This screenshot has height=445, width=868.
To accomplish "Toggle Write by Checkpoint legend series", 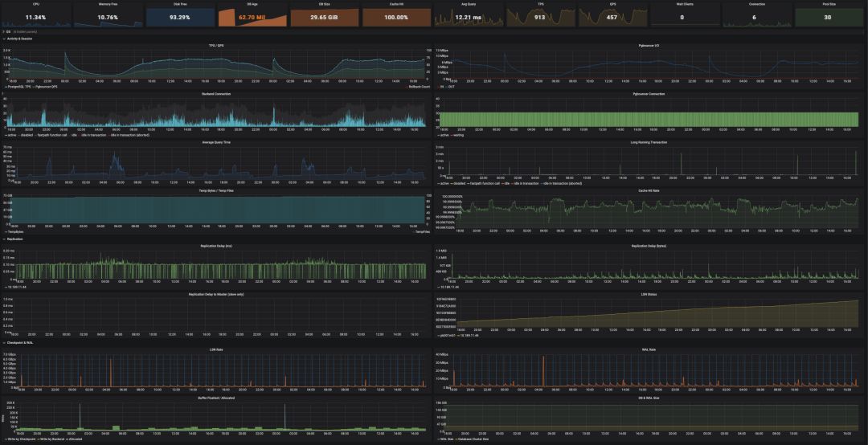I will [22, 439].
